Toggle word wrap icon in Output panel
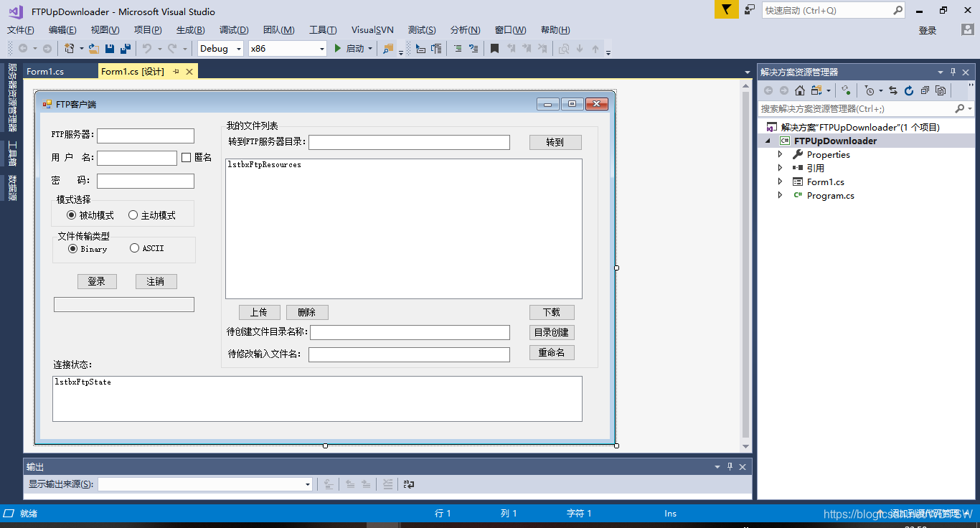 click(409, 484)
